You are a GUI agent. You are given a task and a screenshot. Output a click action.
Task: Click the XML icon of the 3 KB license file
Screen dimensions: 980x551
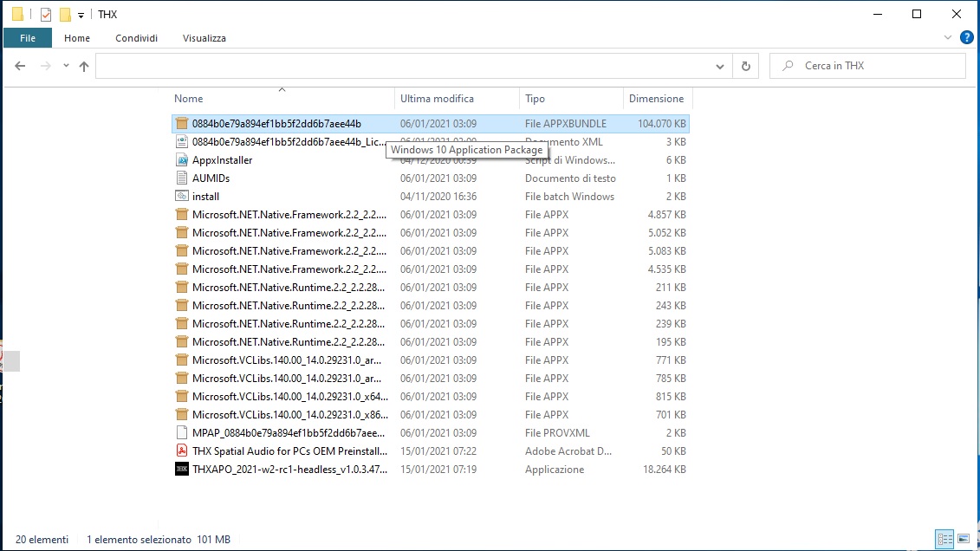point(181,142)
